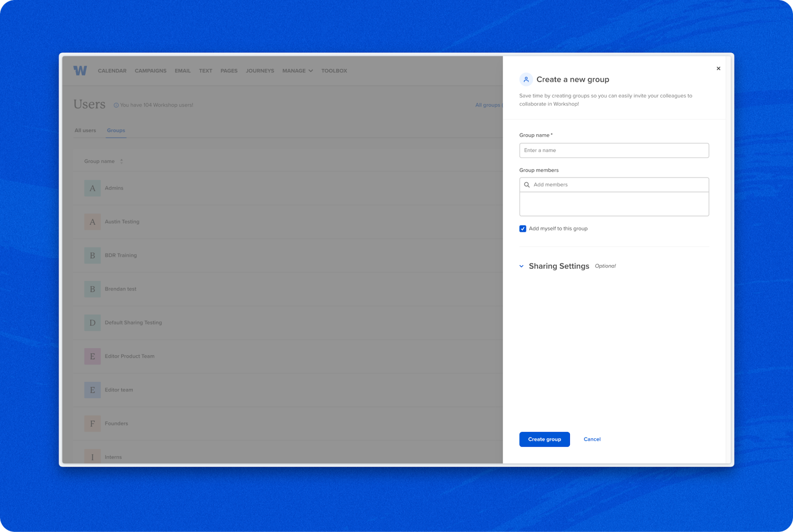Image resolution: width=793 pixels, height=532 pixels.
Task: Click the Editor Product Team avatar tile
Action: (x=92, y=357)
